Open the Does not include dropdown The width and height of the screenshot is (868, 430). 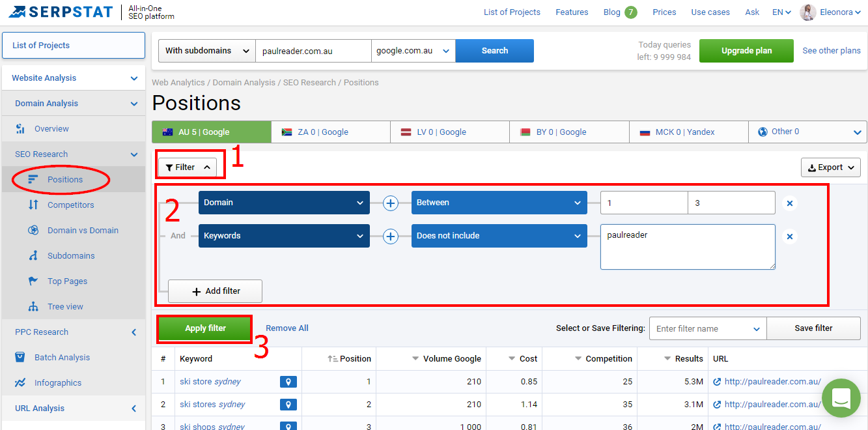click(499, 236)
